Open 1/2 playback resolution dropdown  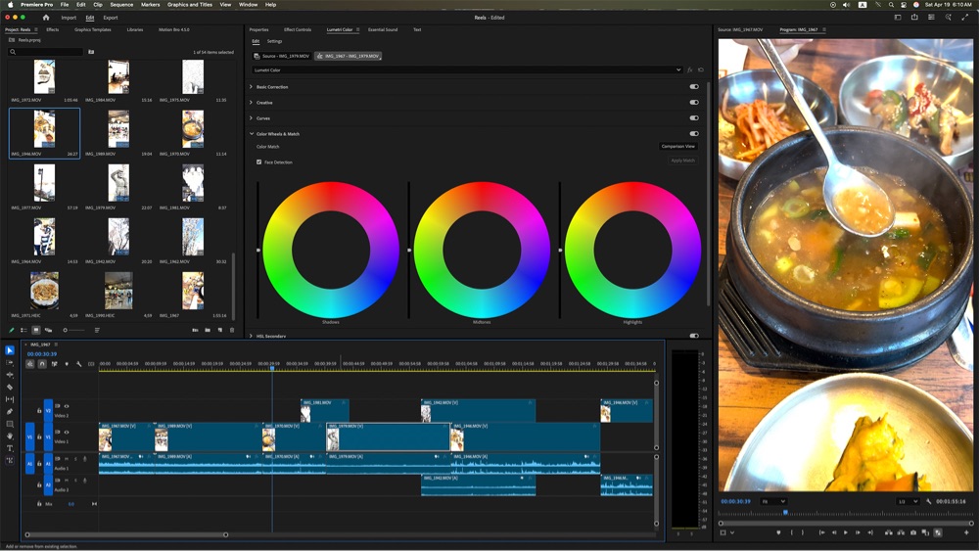pos(908,501)
